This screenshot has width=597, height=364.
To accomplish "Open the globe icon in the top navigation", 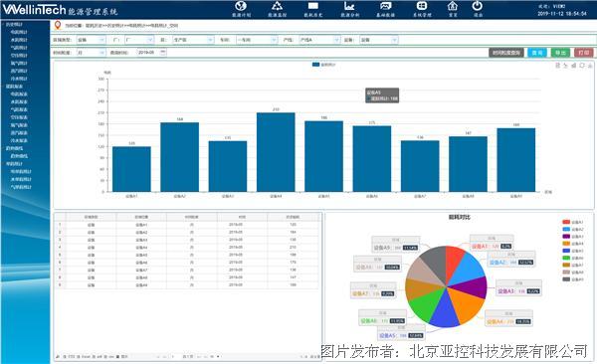I will coord(241,6).
